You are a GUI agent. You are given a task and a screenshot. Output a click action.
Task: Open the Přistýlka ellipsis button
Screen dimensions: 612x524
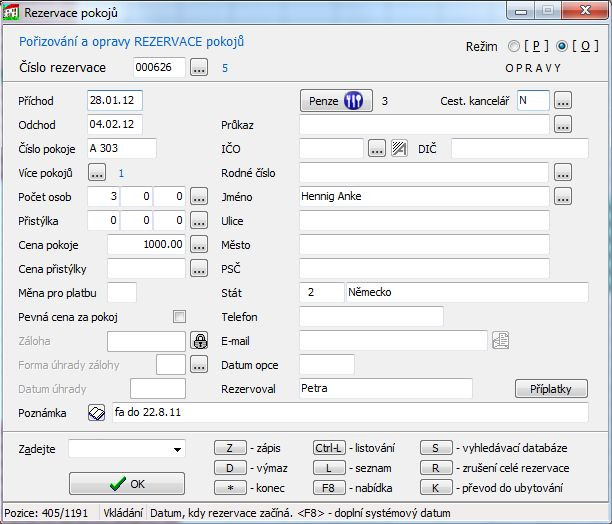tap(199, 220)
